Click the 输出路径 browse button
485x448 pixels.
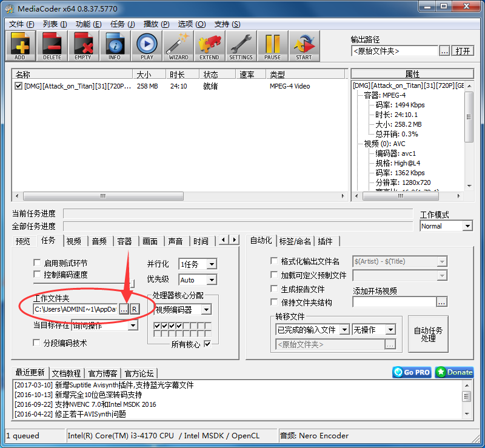[x=445, y=51]
